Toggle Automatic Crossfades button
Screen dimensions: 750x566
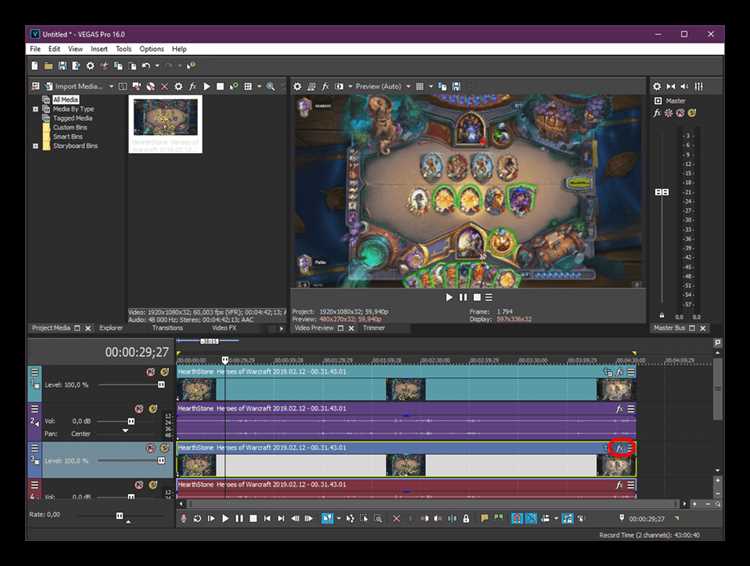pyautogui.click(x=531, y=518)
